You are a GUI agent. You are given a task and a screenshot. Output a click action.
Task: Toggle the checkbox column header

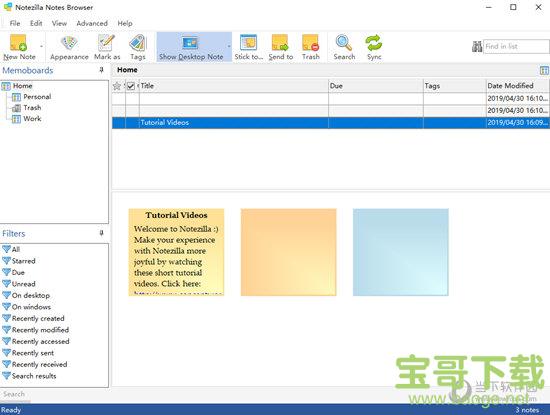[x=131, y=86]
